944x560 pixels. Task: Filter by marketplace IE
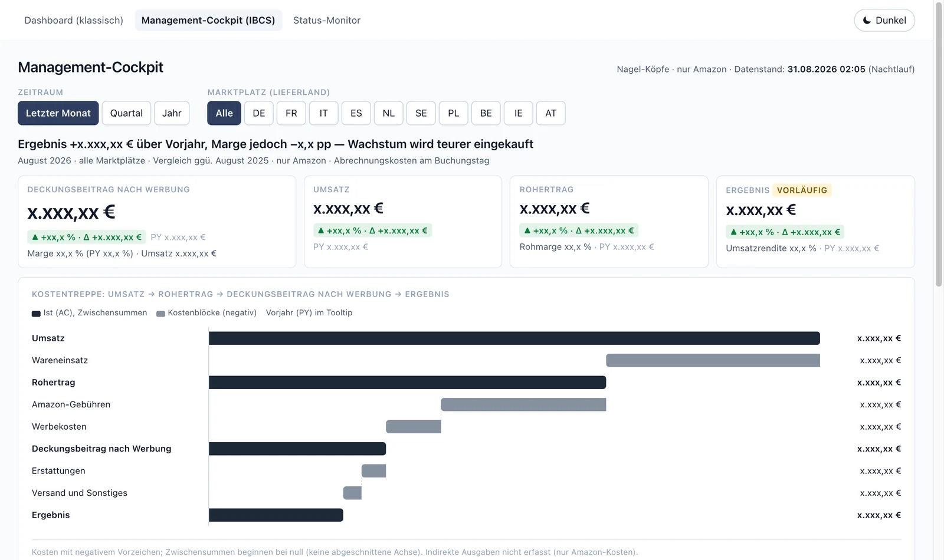pyautogui.click(x=519, y=113)
